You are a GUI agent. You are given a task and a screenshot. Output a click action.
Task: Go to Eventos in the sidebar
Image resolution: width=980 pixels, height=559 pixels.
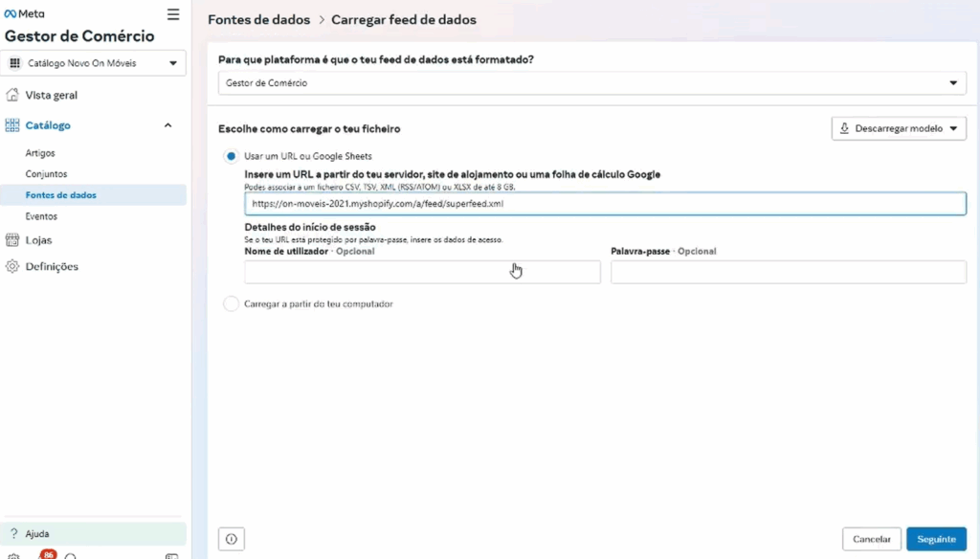pos(41,216)
